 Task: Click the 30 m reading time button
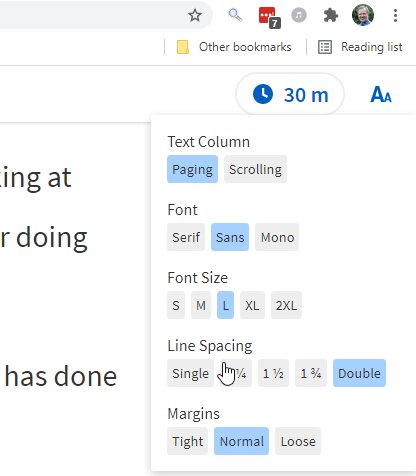click(290, 94)
